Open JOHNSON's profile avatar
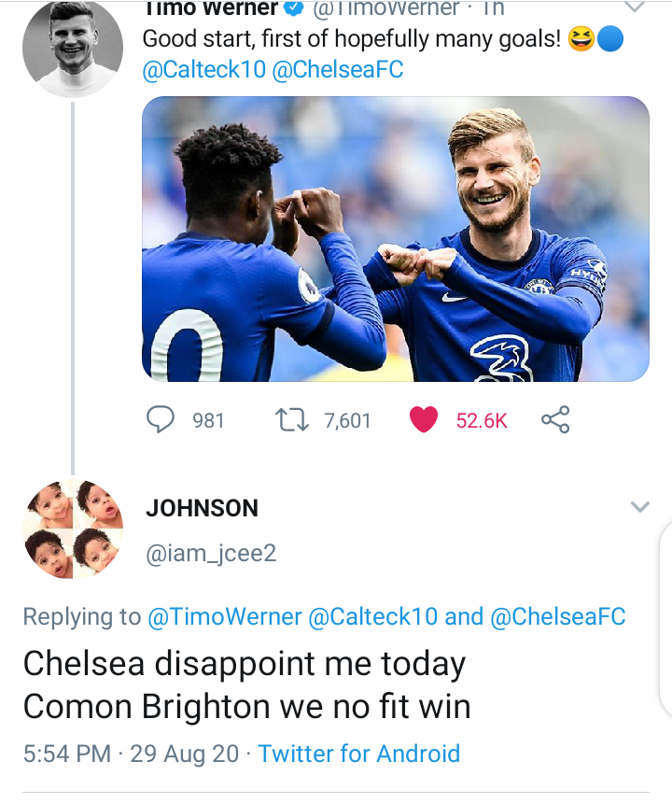Screen dimensions: 672x804 coord(73,529)
